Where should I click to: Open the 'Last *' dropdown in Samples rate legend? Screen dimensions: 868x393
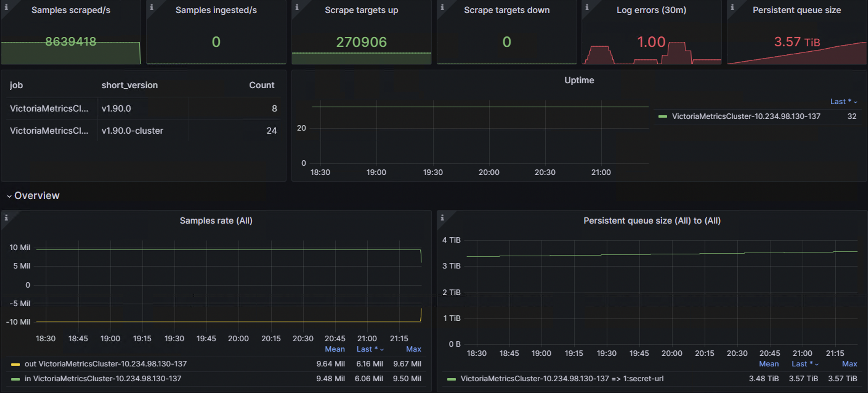[370, 349]
